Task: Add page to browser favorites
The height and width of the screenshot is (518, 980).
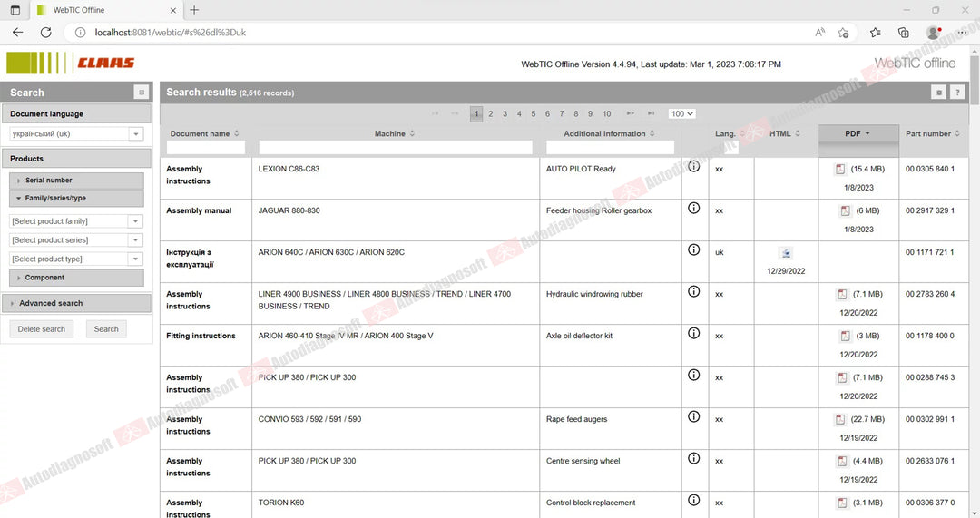Action: pos(843,33)
